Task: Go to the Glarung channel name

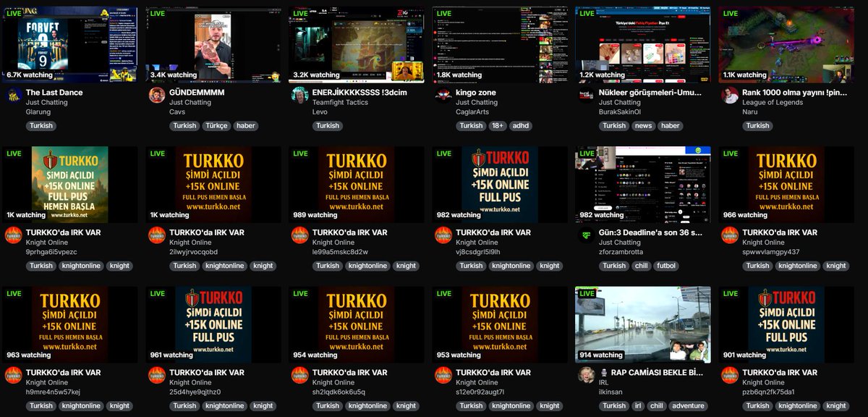Action: click(x=38, y=112)
